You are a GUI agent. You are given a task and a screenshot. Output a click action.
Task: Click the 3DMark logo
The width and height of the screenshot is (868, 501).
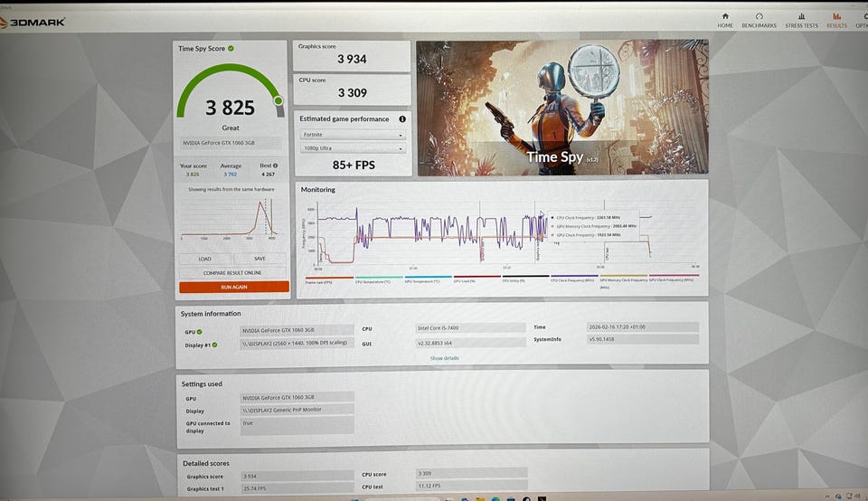click(33, 22)
